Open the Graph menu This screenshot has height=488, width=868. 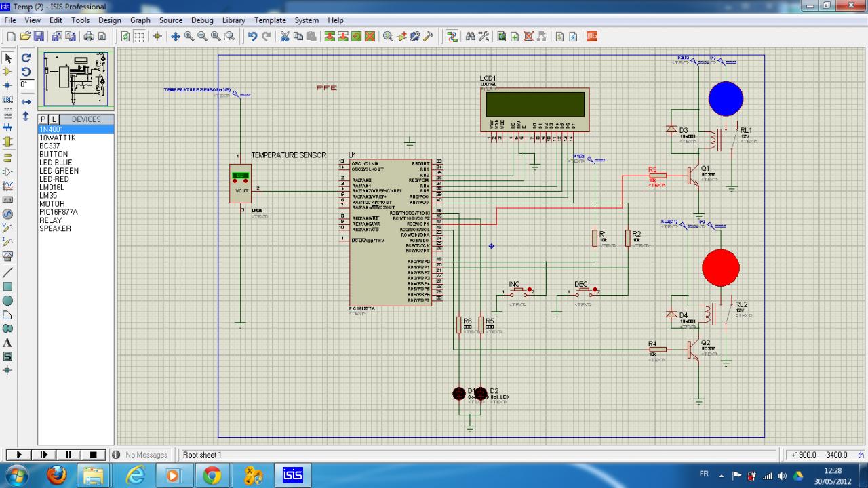click(x=140, y=20)
